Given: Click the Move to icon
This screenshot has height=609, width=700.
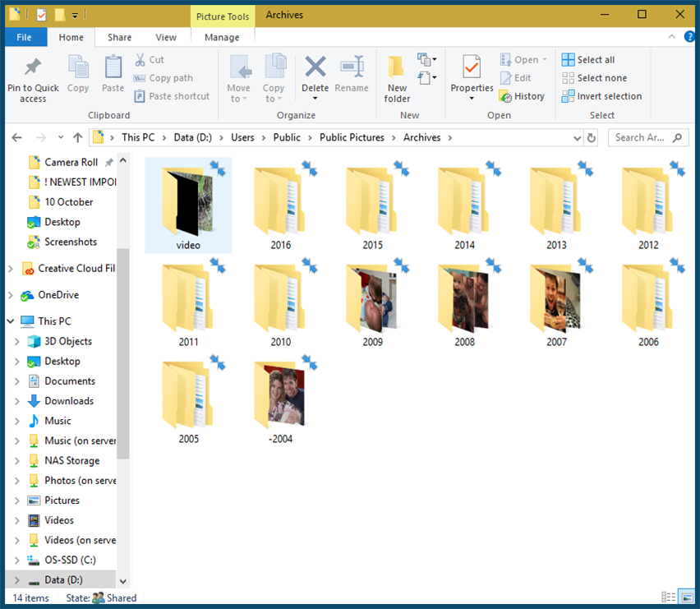Looking at the screenshot, I should click(241, 67).
